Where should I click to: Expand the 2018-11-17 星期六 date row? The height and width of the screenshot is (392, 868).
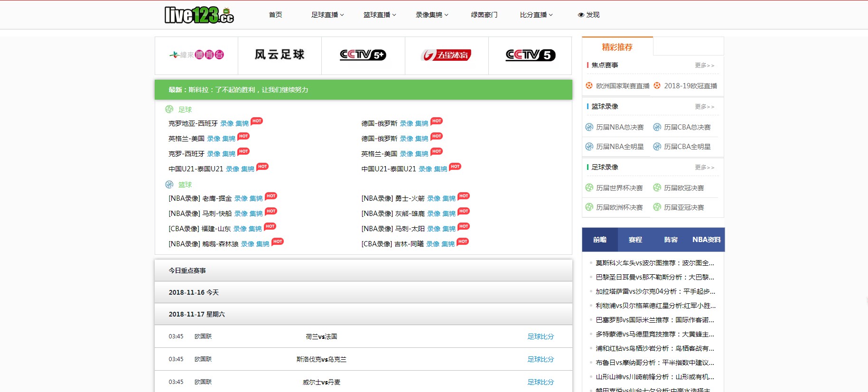click(x=364, y=314)
